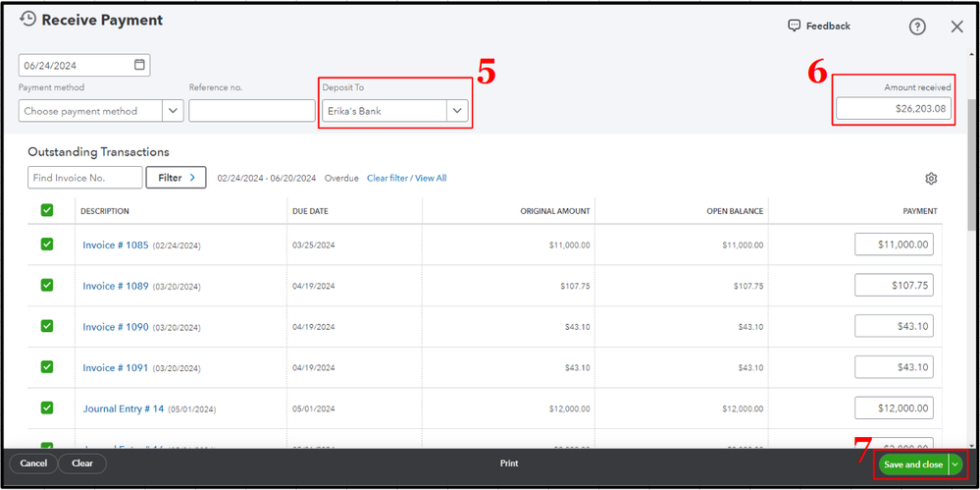Click the $11,000.00 payment field
Image resolution: width=980 pixels, height=490 pixels.
coord(894,245)
